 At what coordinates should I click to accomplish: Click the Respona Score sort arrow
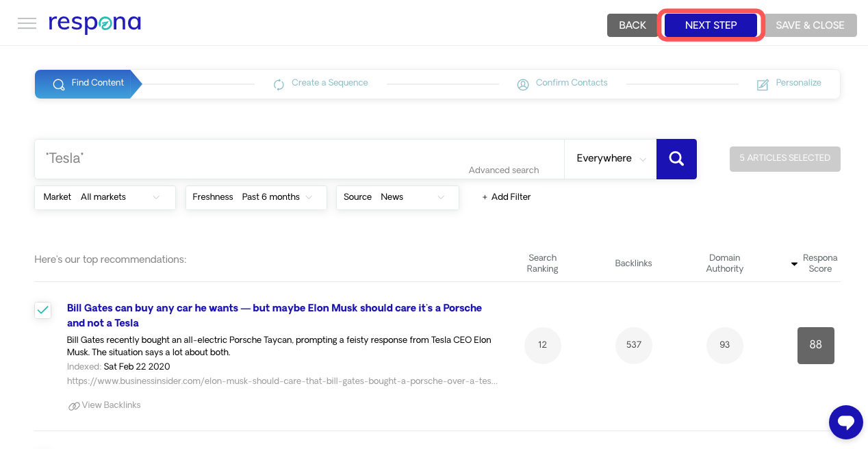[794, 264]
